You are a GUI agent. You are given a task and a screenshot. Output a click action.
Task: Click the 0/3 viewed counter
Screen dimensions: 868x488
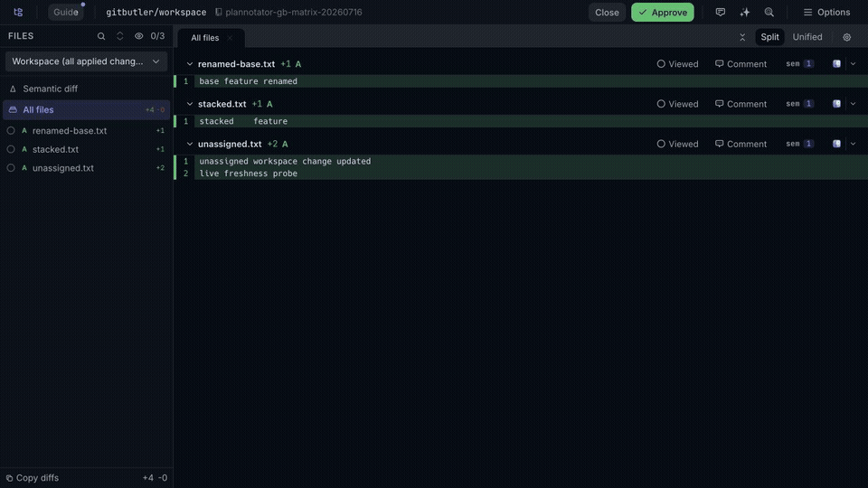(157, 36)
